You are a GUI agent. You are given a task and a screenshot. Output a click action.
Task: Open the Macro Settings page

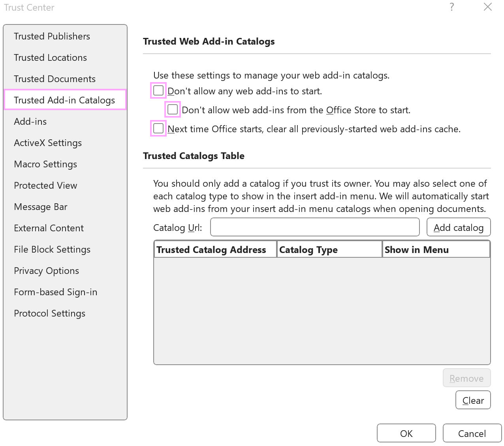pyautogui.click(x=45, y=164)
